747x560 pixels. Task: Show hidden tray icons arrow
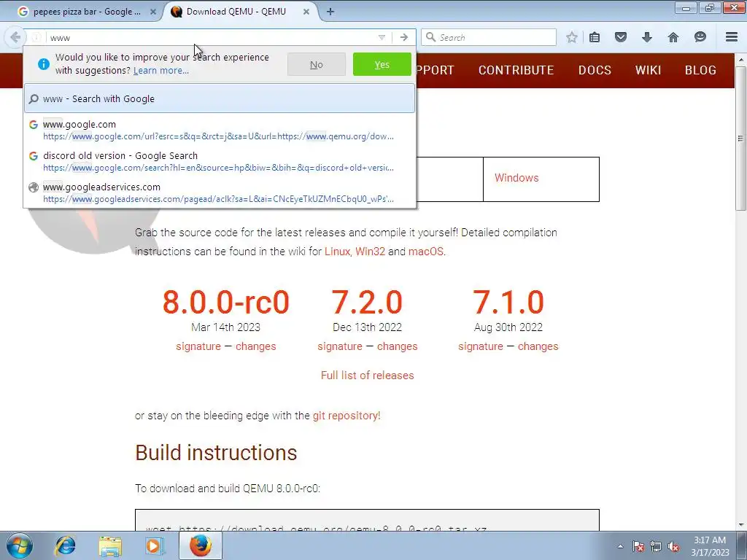click(620, 546)
